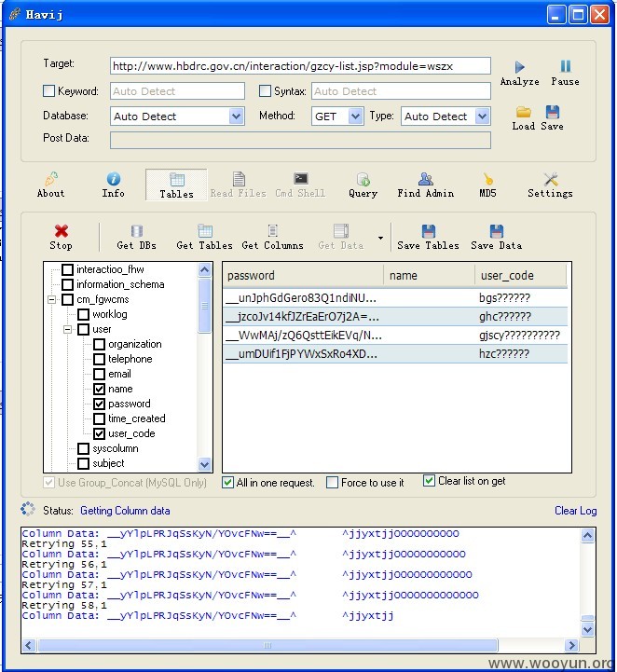Check the telephone column checkbox
This screenshot has width=617, height=672.
[x=100, y=359]
